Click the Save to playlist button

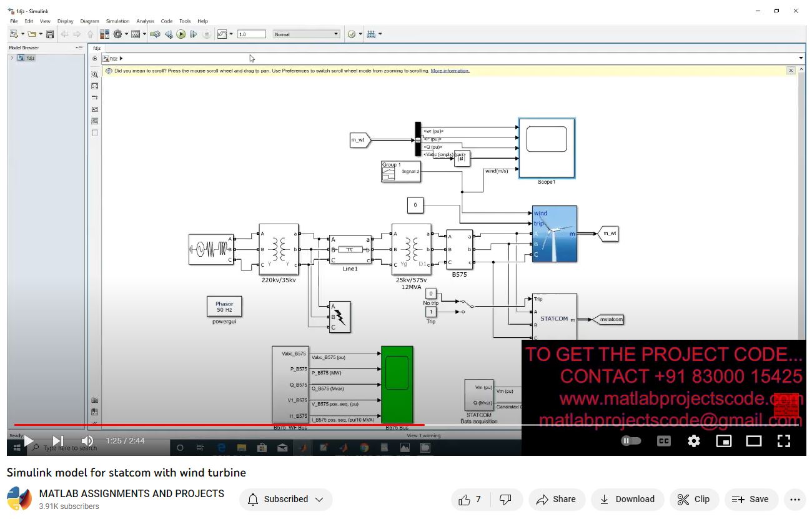pyautogui.click(x=751, y=499)
